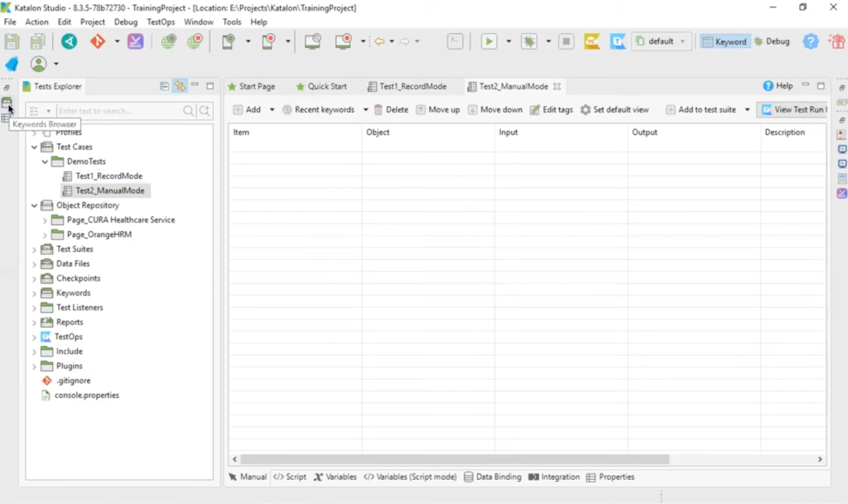This screenshot has height=504, width=848.
Task: Open the Spy Windows monitor icon
Action: [312, 41]
